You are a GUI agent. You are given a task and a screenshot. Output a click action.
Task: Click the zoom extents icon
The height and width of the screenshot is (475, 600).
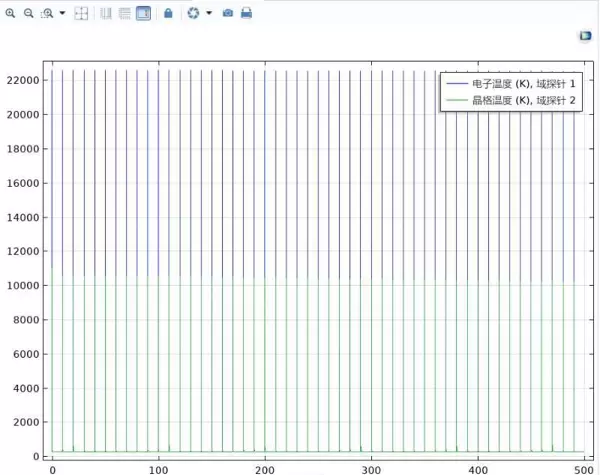(x=81, y=14)
